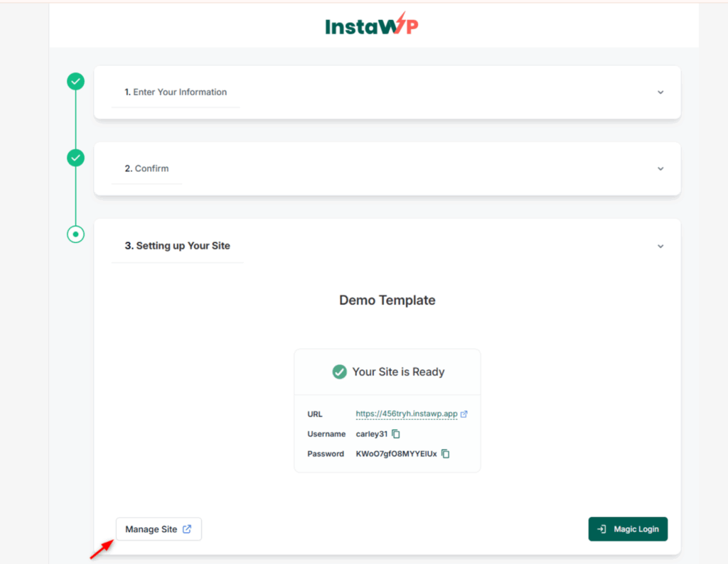This screenshot has height=564, width=728.
Task: Click the login arrow icon in Magic Login
Action: tap(601, 529)
